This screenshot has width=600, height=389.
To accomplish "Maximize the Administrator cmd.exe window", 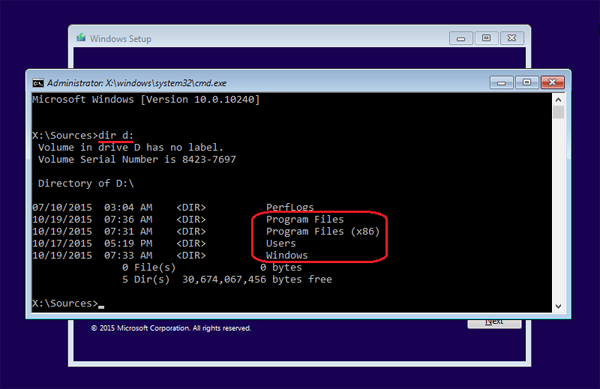I will [527, 83].
